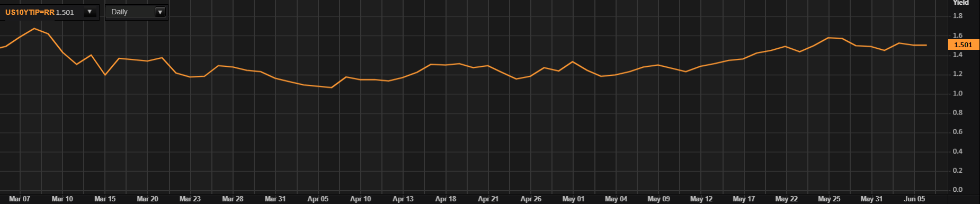The image size is (980, 204).
Task: Click the line peak near Mar 07
Action: click(x=34, y=29)
